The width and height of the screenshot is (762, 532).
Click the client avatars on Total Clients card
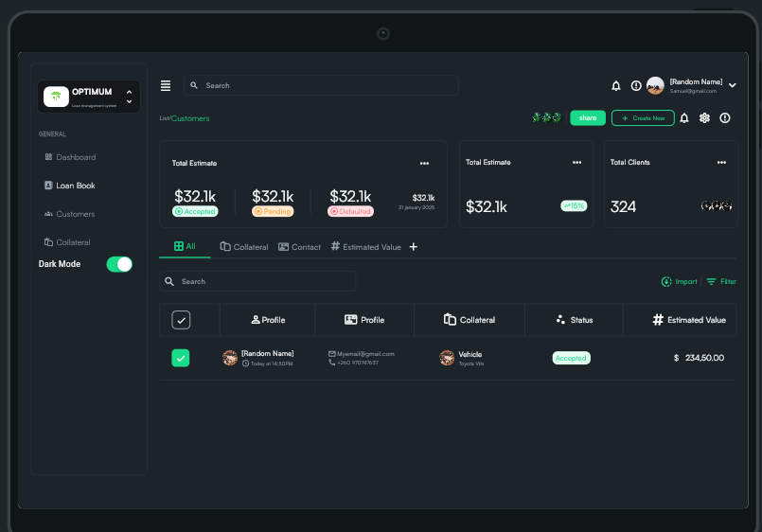point(716,205)
